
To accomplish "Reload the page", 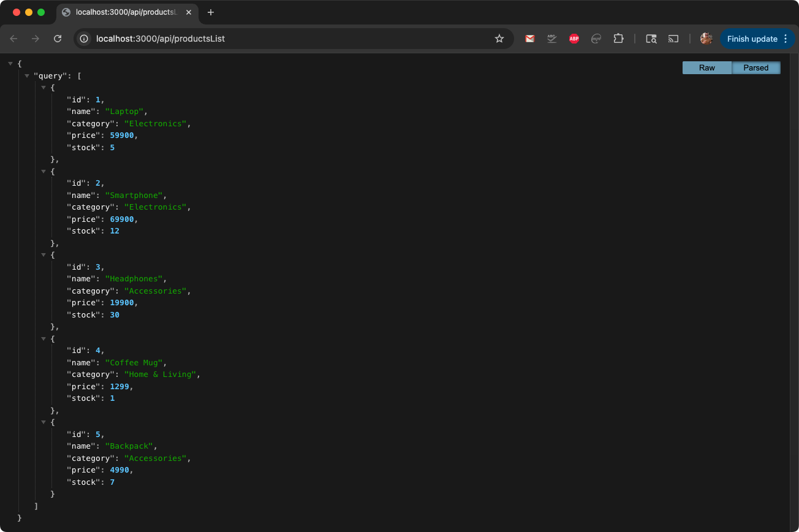I will click(58, 39).
